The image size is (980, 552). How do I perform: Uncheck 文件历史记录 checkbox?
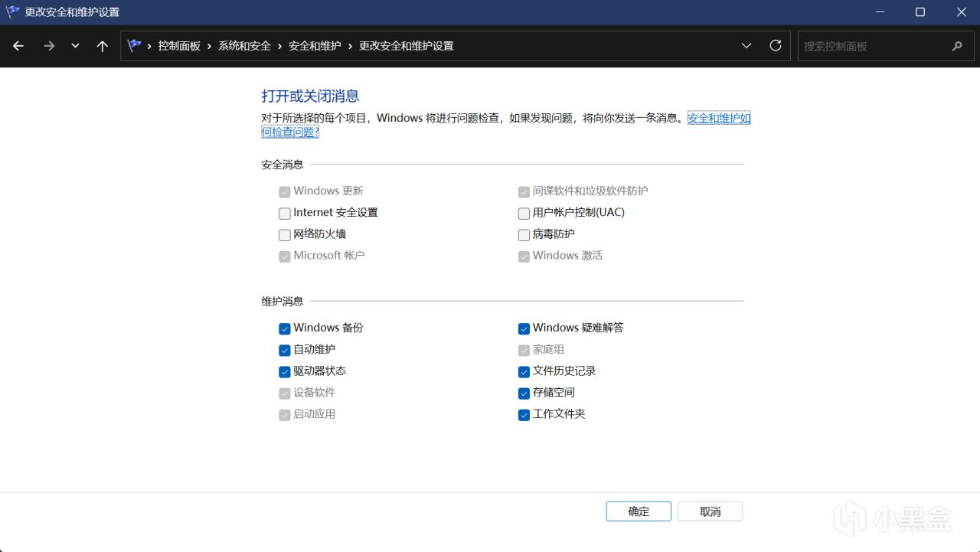pos(524,372)
